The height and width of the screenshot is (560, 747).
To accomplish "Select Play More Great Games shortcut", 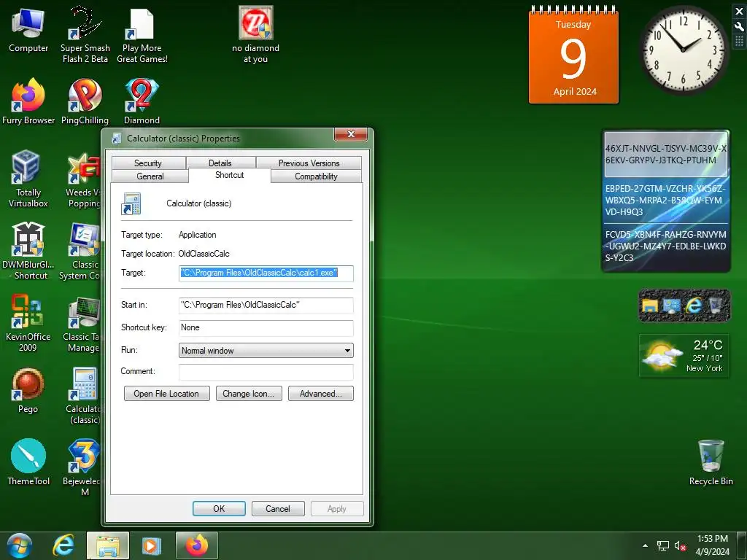I will coord(142,35).
